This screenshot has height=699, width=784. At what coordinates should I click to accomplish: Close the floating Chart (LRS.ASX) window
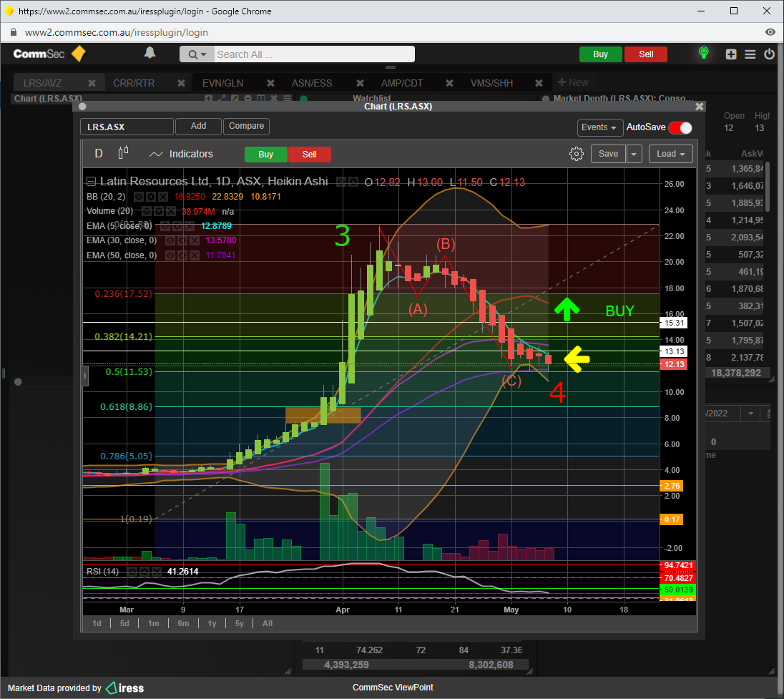700,107
